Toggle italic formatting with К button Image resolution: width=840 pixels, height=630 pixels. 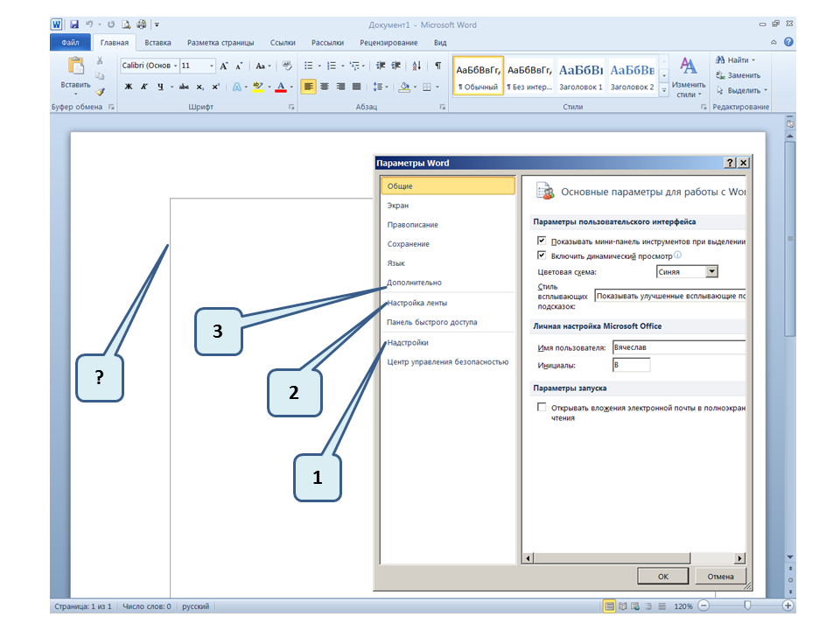(x=143, y=87)
